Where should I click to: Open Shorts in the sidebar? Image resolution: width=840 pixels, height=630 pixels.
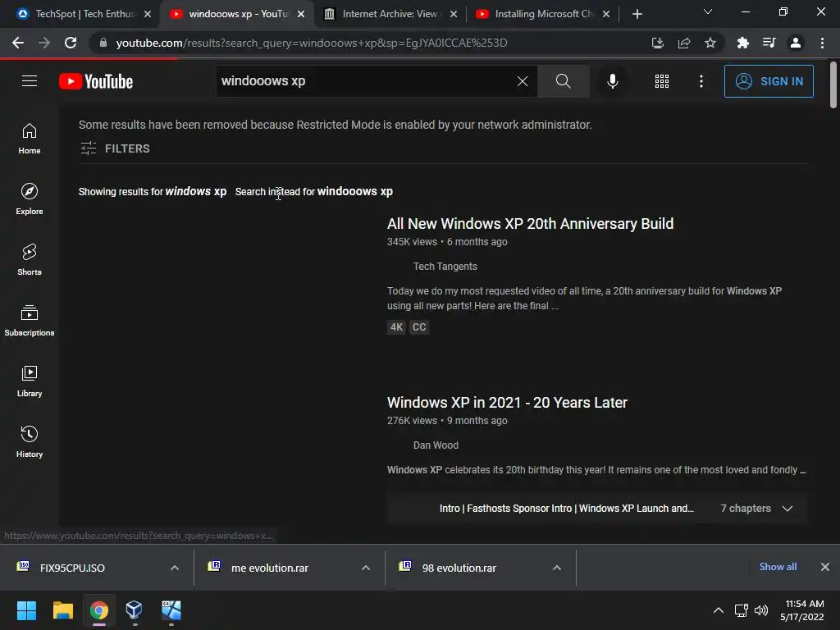[30, 260]
